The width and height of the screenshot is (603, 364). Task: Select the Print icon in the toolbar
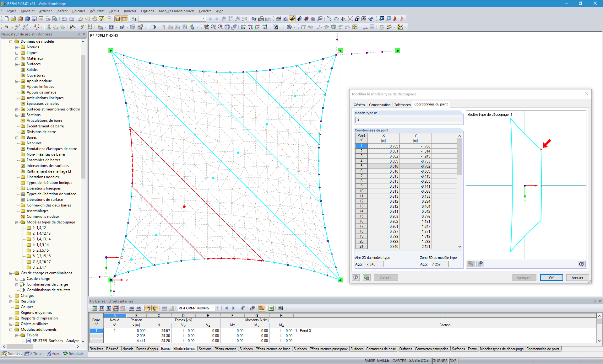[x=48, y=19]
